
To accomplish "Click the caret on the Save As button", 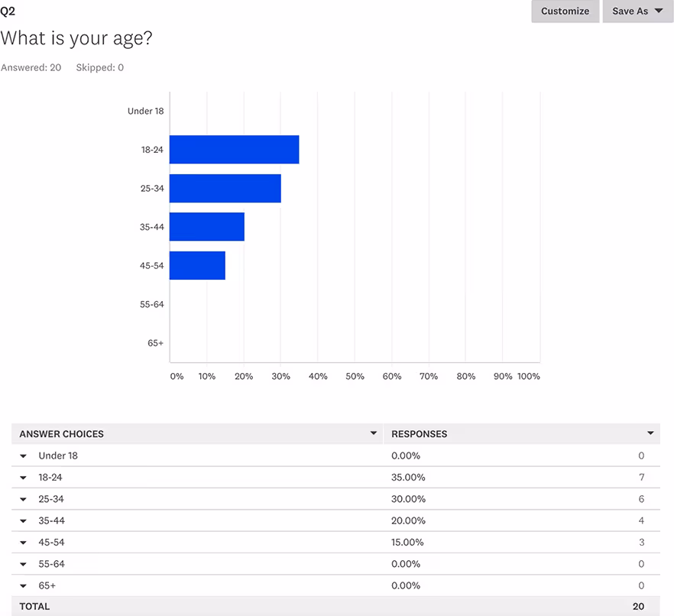I will tap(658, 11).
